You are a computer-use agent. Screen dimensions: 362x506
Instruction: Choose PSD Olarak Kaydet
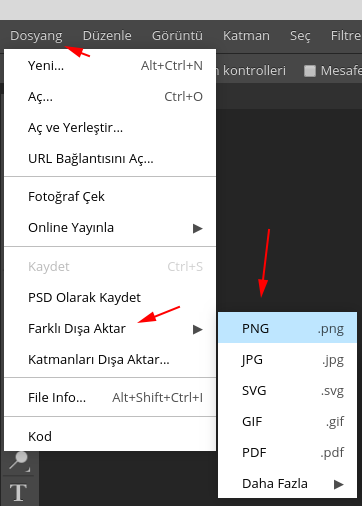click(110, 298)
